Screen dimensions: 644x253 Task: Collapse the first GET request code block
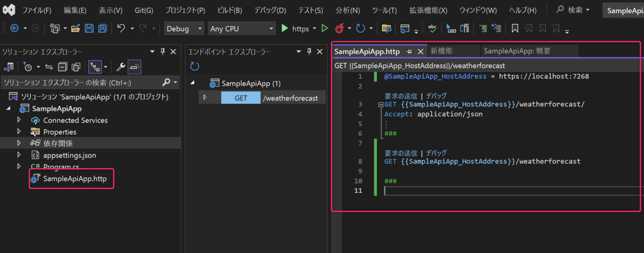(x=381, y=105)
